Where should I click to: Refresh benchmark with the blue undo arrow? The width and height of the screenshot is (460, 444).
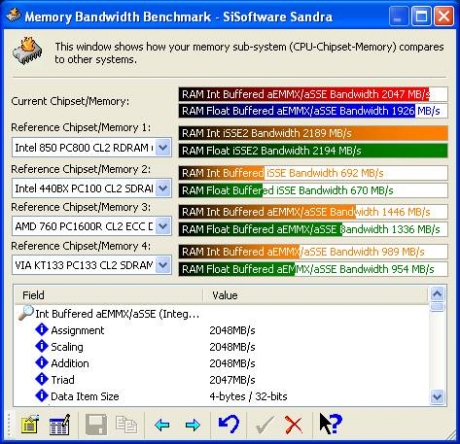pos(229,424)
